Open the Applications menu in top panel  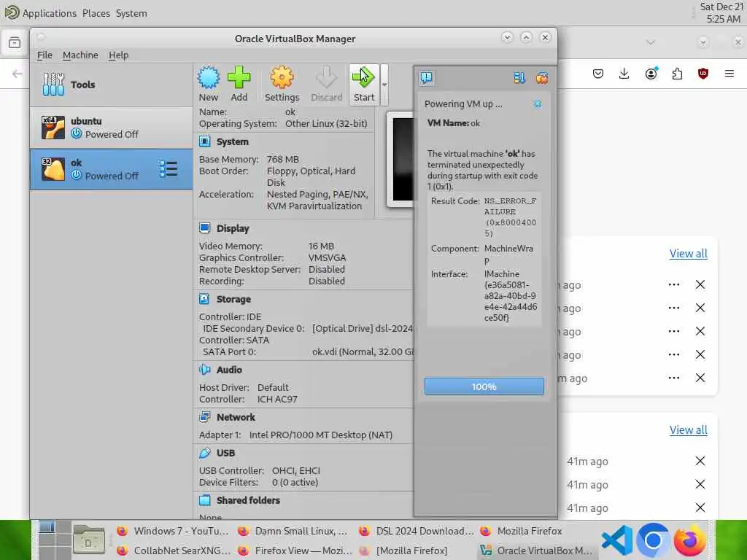tap(49, 13)
